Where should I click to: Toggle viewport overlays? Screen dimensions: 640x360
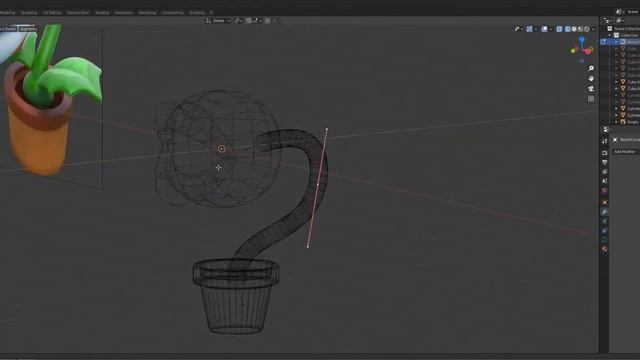(x=544, y=29)
